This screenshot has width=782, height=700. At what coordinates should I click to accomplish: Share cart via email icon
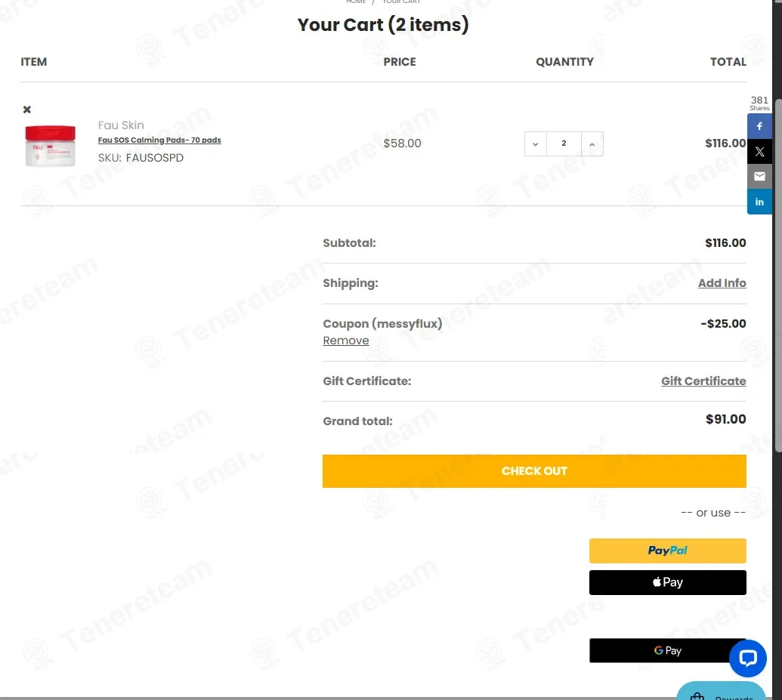pos(759,177)
